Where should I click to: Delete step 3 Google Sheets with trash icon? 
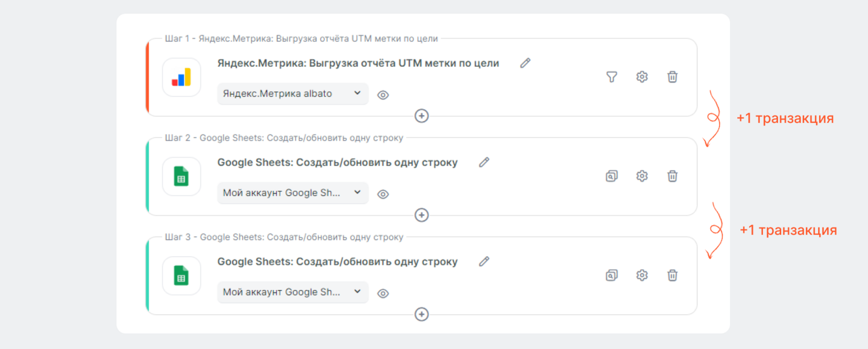(672, 276)
